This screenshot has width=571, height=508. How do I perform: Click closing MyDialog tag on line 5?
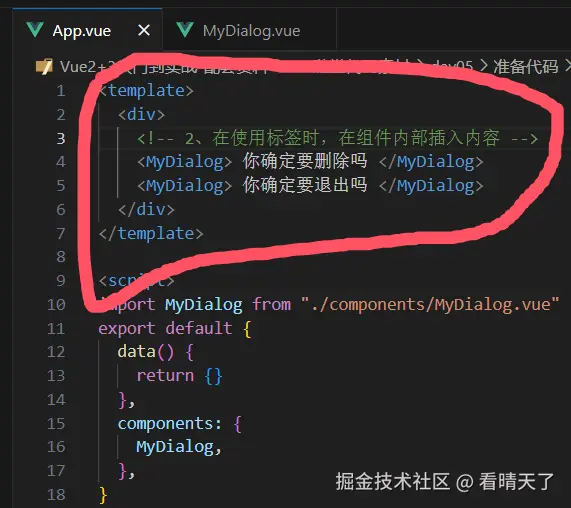coord(431,186)
